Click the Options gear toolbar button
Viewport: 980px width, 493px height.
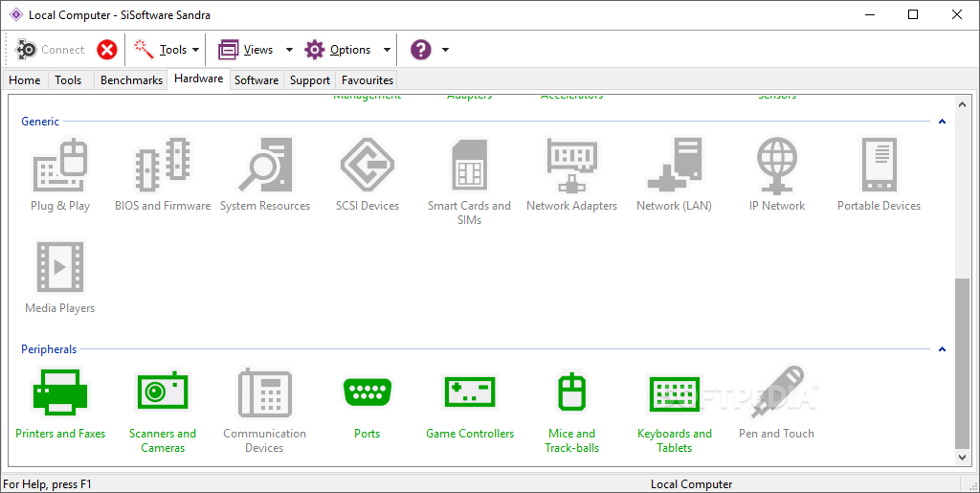(338, 50)
